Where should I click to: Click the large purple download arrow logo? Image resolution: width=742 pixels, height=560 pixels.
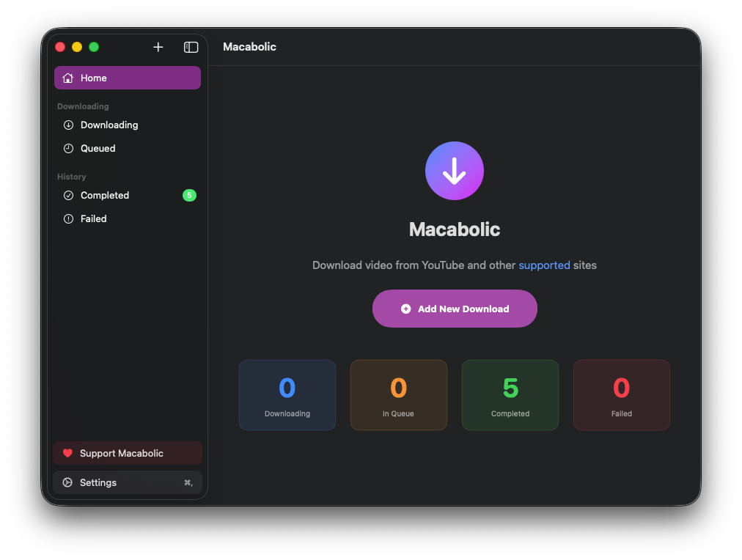(455, 170)
